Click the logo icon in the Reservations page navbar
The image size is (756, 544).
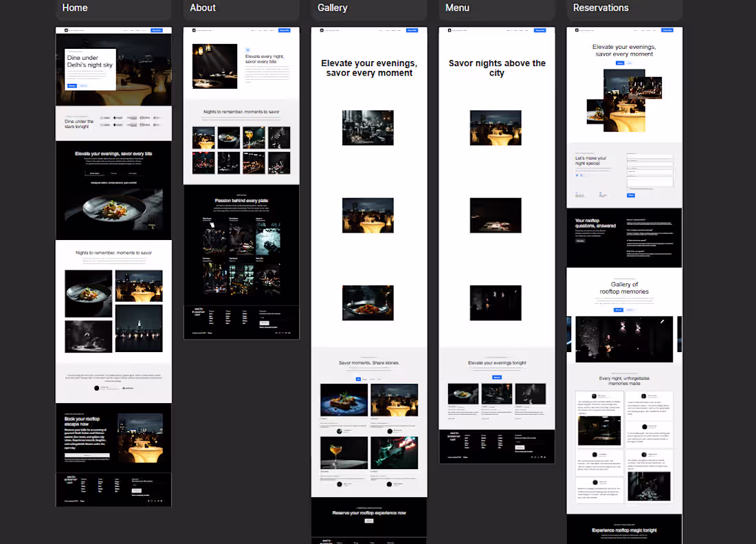[x=577, y=30]
